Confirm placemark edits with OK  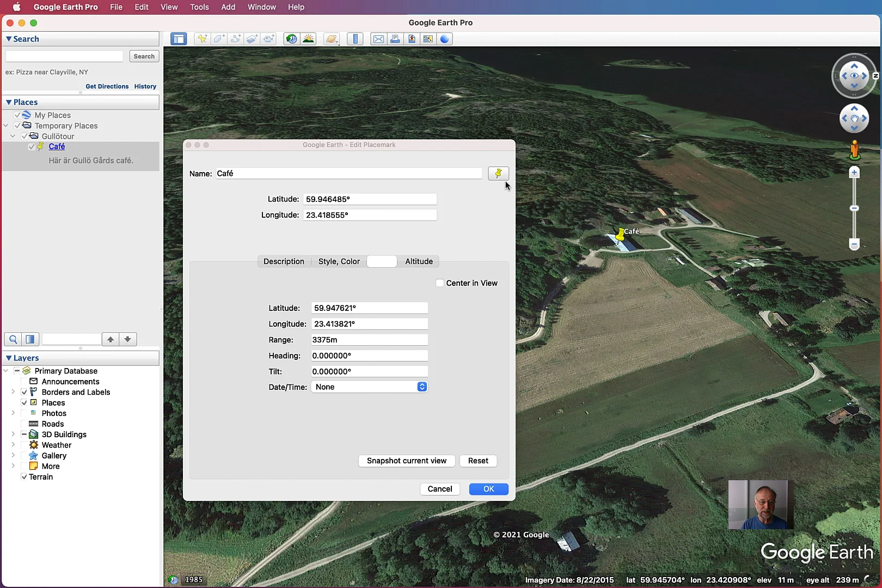(489, 489)
